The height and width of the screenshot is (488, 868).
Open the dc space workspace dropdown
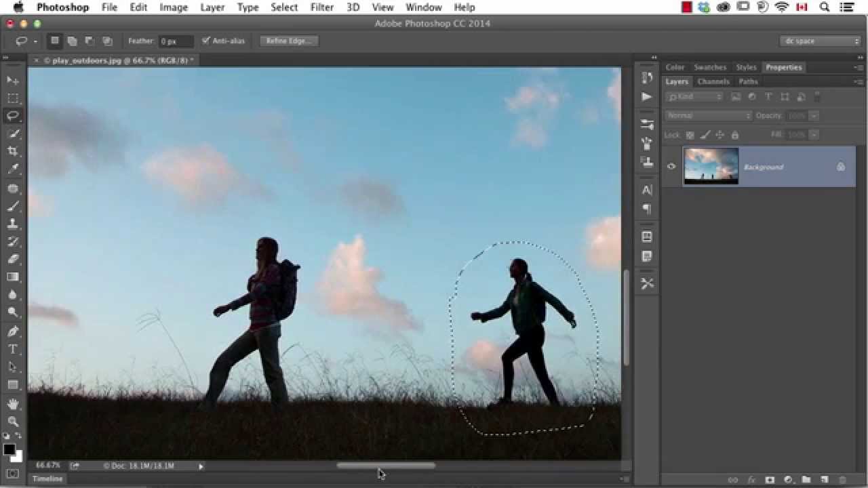pos(820,41)
